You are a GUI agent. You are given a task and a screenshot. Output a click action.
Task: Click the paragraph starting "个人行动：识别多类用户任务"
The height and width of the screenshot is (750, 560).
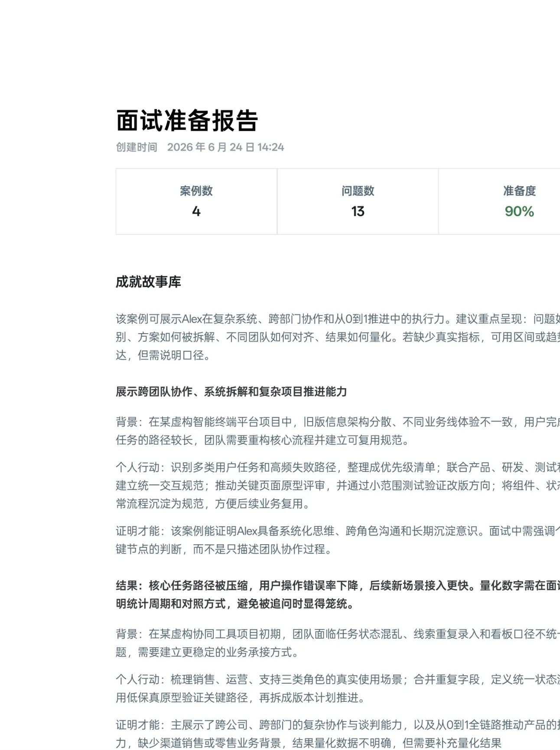click(x=338, y=485)
